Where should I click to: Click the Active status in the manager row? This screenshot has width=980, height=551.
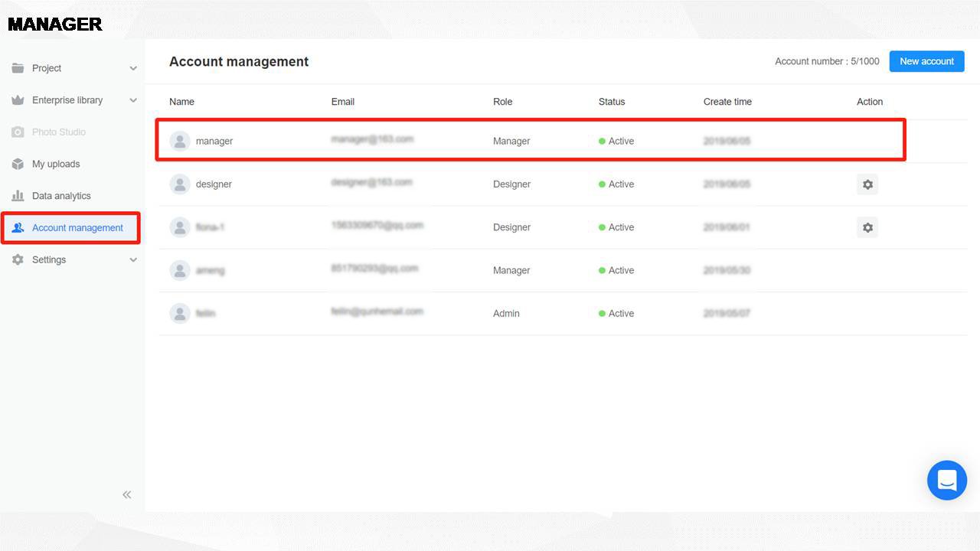[616, 141]
